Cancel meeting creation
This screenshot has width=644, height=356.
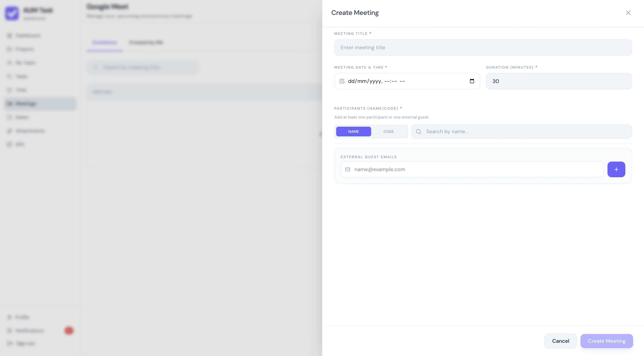[x=561, y=341]
